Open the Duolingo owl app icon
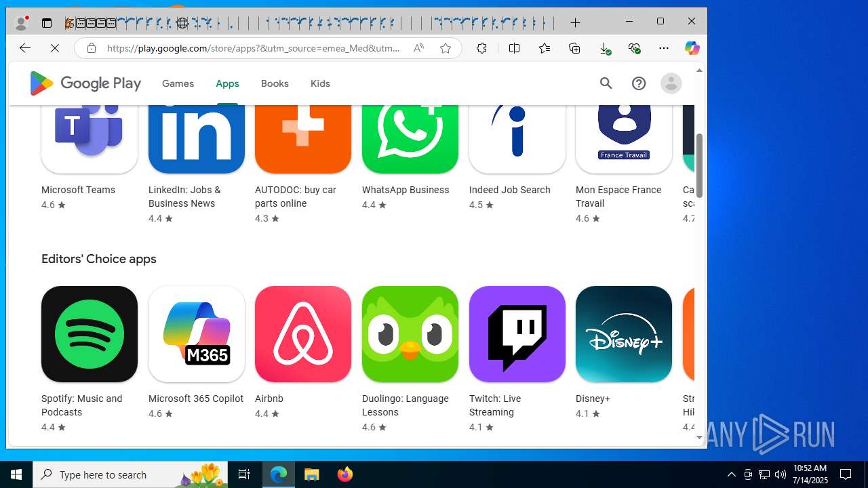 pyautogui.click(x=410, y=334)
